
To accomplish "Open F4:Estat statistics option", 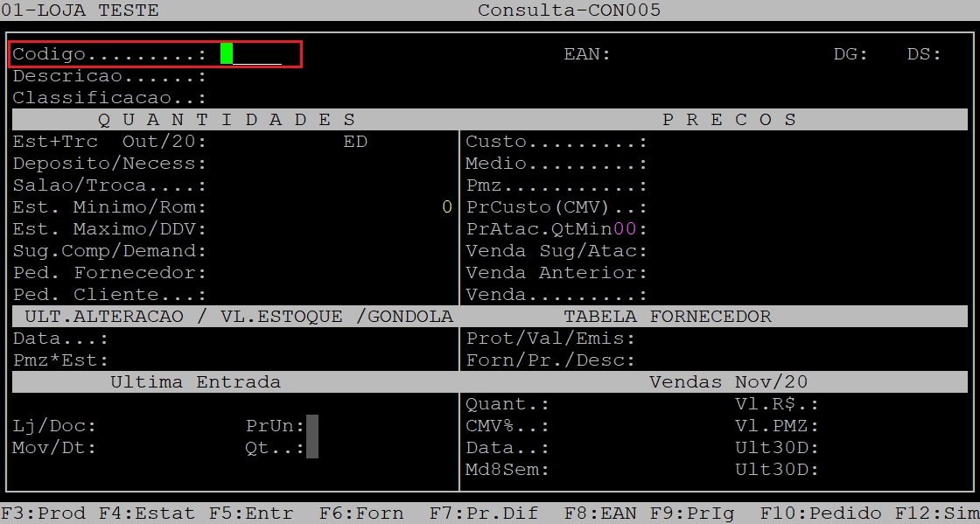I will (147, 514).
